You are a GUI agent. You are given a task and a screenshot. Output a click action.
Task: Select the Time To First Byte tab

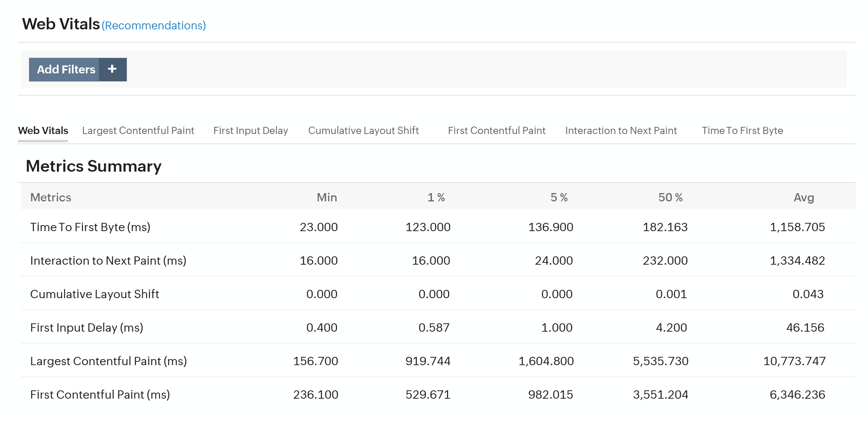click(743, 131)
